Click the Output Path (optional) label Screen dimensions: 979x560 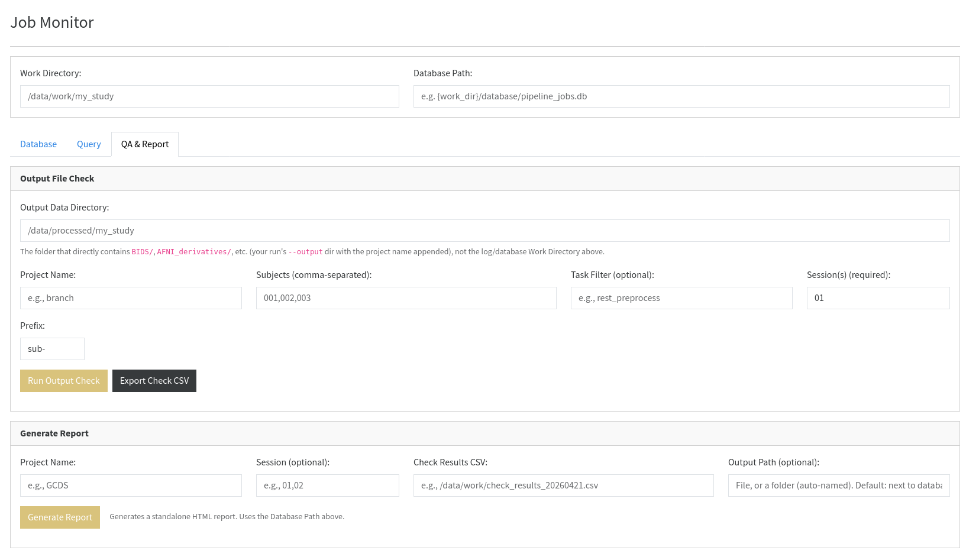(774, 462)
